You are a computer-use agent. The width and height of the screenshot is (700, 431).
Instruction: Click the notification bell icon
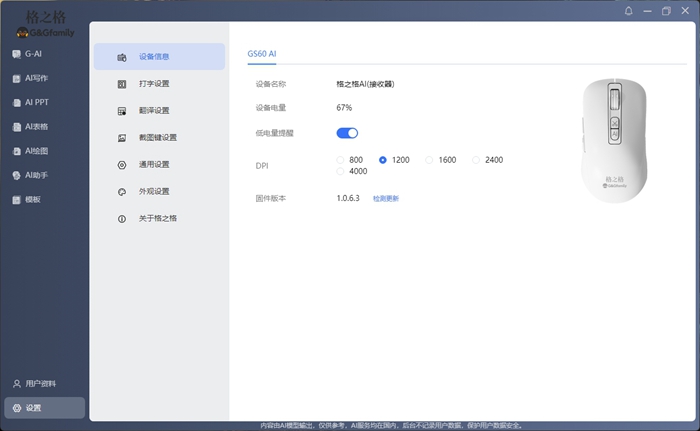(628, 11)
